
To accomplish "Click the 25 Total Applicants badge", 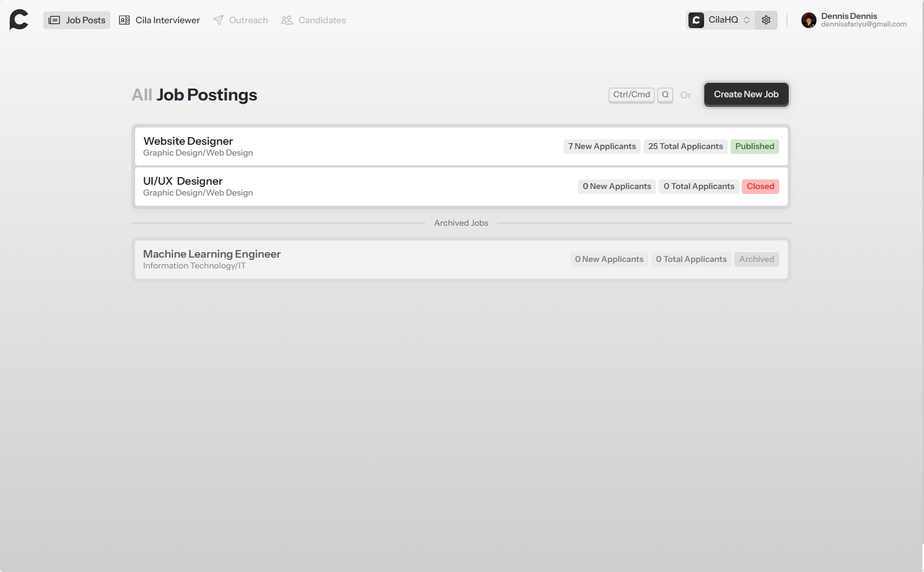I will 685,146.
